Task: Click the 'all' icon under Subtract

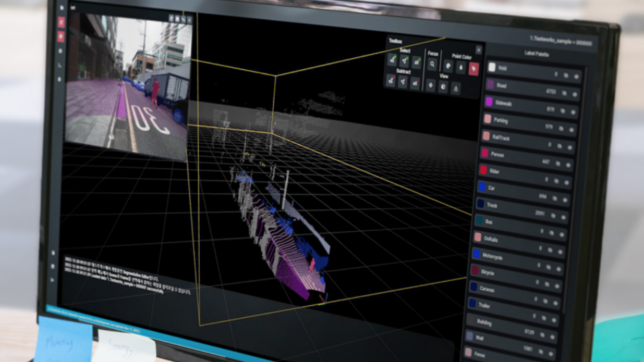Action: click(415, 83)
